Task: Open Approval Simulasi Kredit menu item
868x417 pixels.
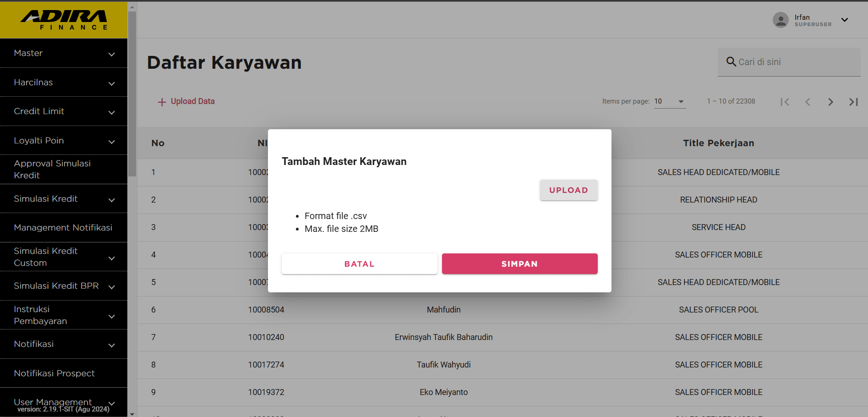Action: (x=64, y=170)
